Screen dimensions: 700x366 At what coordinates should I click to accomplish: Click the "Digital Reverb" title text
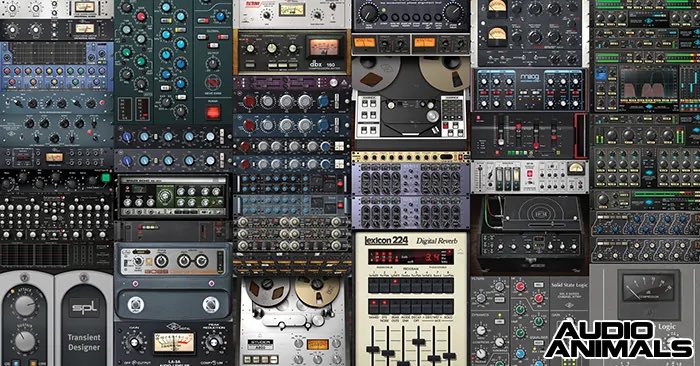(437, 241)
